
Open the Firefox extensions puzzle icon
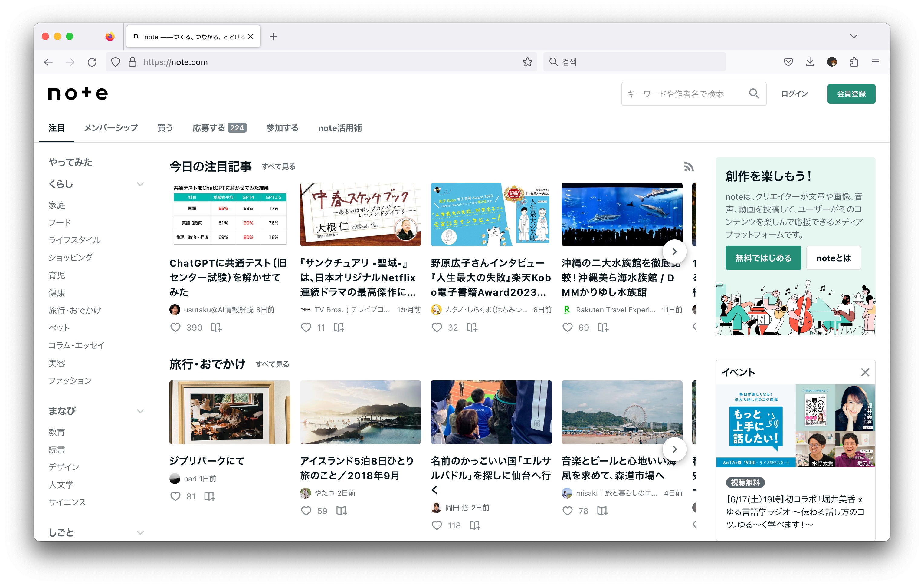click(854, 62)
